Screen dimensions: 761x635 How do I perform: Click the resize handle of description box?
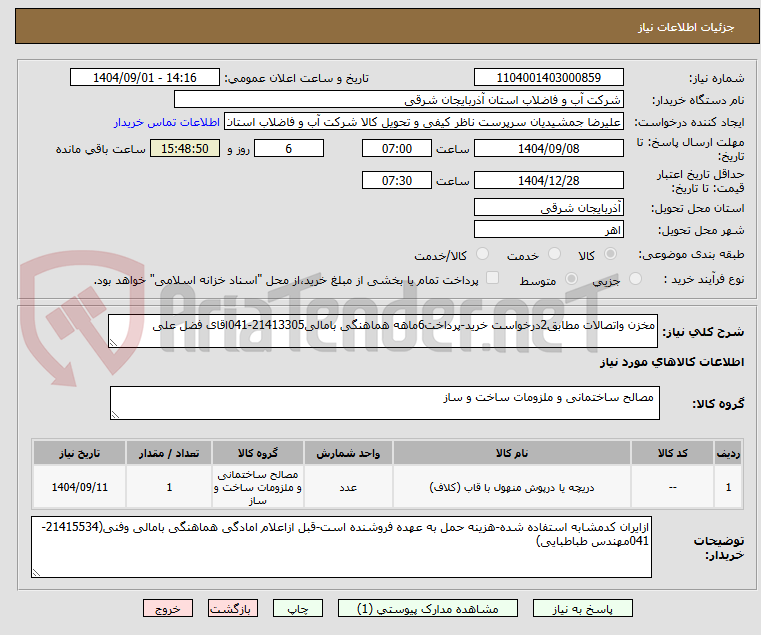[114, 343]
